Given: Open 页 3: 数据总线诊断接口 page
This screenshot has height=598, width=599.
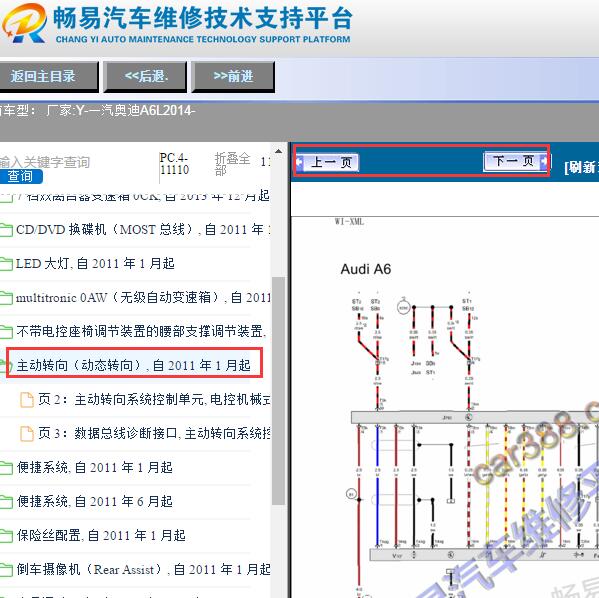Looking at the screenshot, I should 154,434.
